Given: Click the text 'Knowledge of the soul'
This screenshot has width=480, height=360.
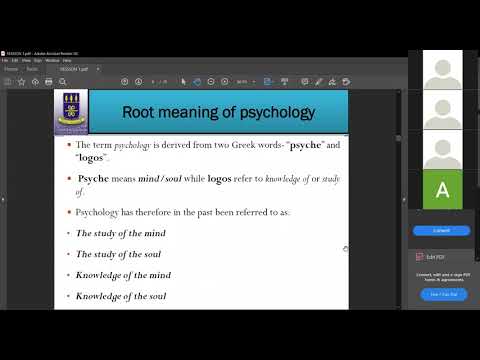Looking at the screenshot, I should [x=121, y=296].
